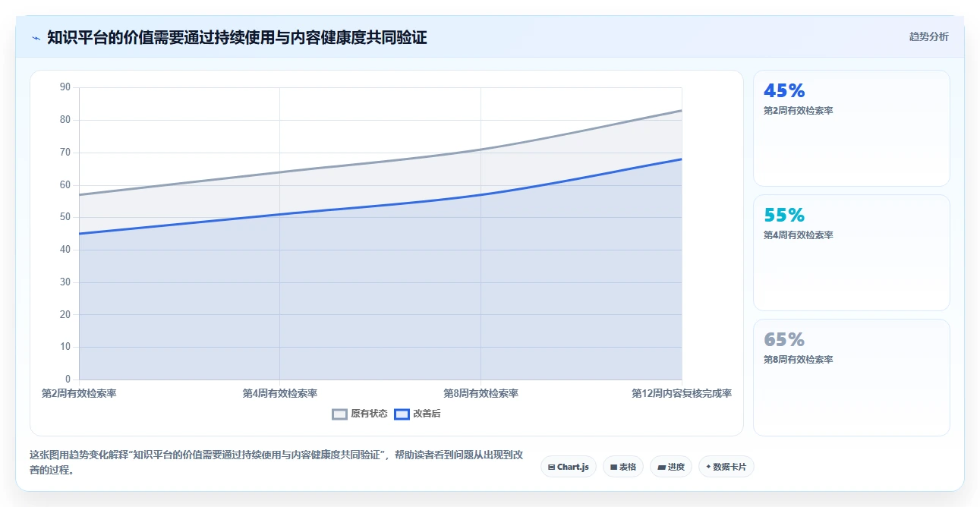
Task: Click the y-axis value 60
Action: [65, 185]
